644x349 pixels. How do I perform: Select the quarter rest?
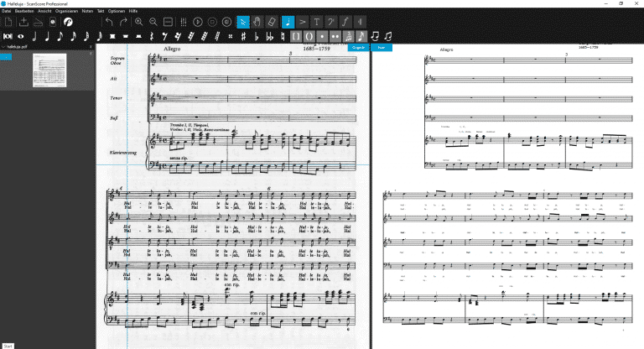152,37
